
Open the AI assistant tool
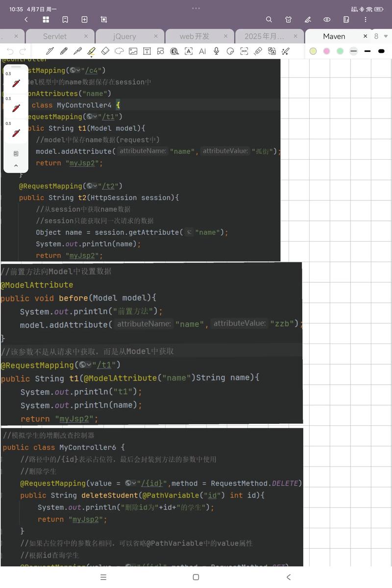click(x=202, y=51)
